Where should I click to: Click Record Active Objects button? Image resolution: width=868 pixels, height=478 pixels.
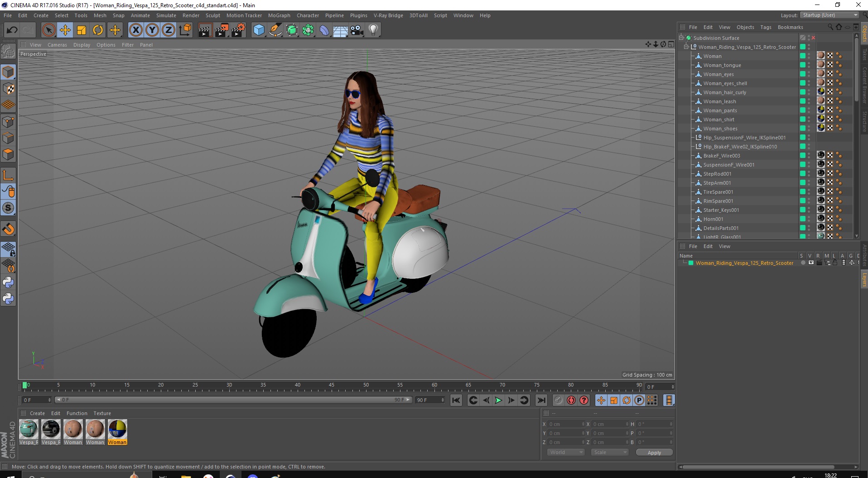tap(559, 400)
